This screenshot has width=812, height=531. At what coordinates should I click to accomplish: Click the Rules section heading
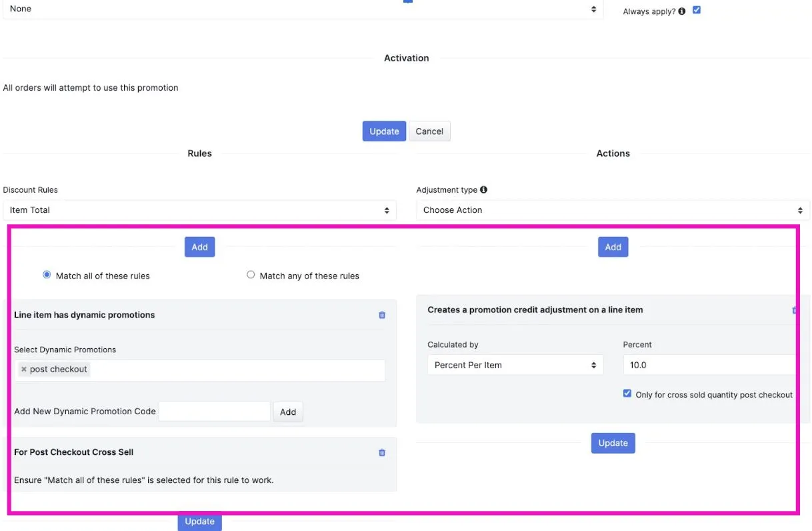[200, 153]
